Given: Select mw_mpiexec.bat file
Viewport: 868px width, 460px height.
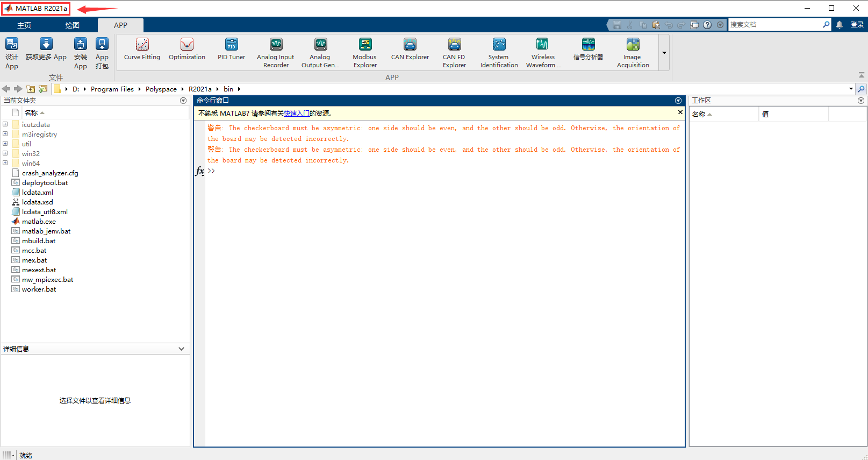Looking at the screenshot, I should tap(47, 280).
